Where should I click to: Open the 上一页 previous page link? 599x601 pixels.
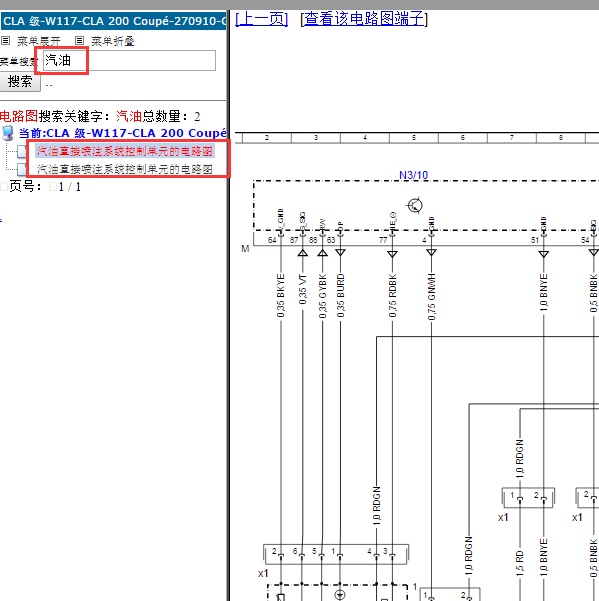[261, 18]
